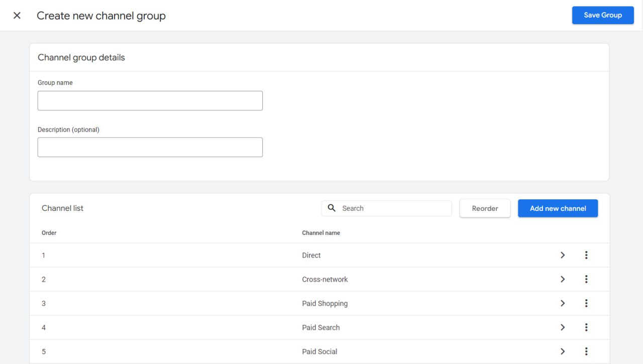The height and width of the screenshot is (364, 643).
Task: Open the three-dot menu for Direct
Action: 586,255
